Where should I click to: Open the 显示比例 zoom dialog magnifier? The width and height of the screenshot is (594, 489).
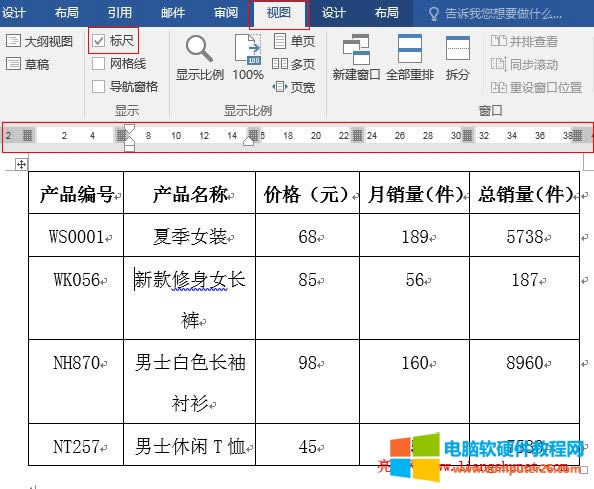click(x=200, y=58)
